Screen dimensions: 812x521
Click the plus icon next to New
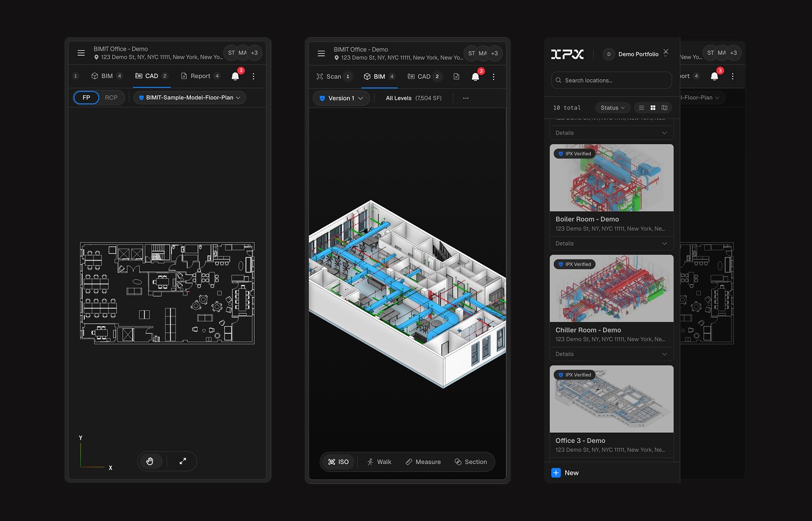tap(556, 473)
